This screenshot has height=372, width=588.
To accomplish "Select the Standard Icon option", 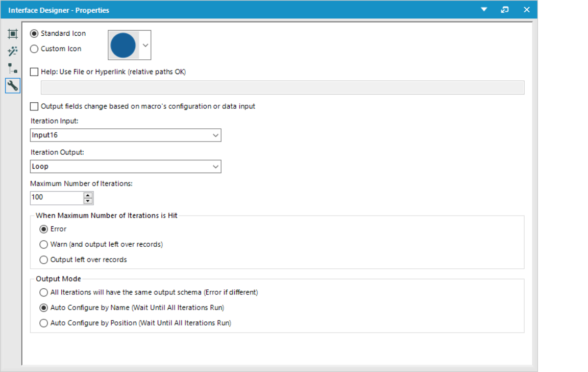I will click(34, 33).
